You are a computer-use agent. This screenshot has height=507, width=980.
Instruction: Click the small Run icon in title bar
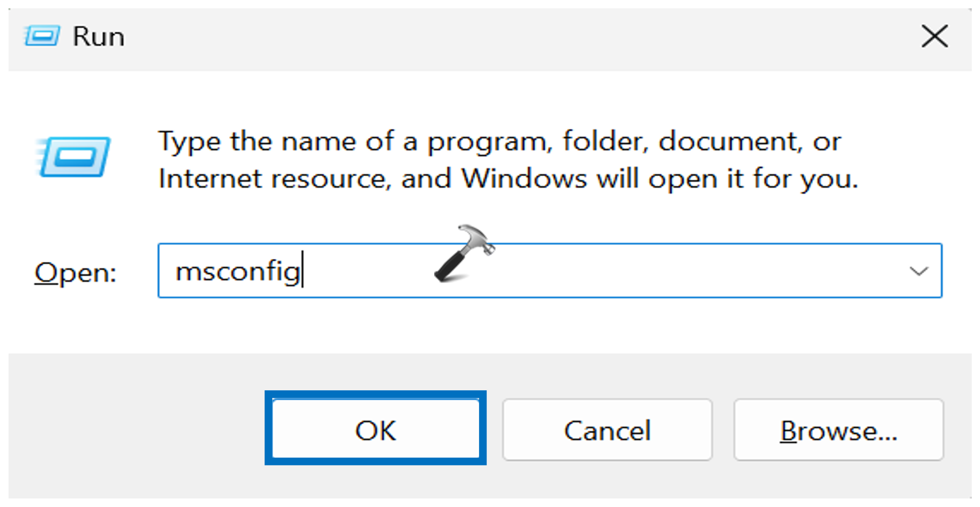point(42,36)
